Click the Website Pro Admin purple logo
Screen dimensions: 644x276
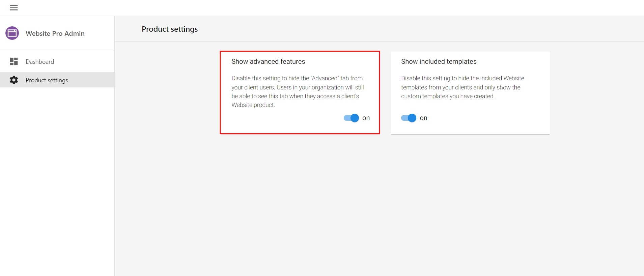pyautogui.click(x=12, y=33)
